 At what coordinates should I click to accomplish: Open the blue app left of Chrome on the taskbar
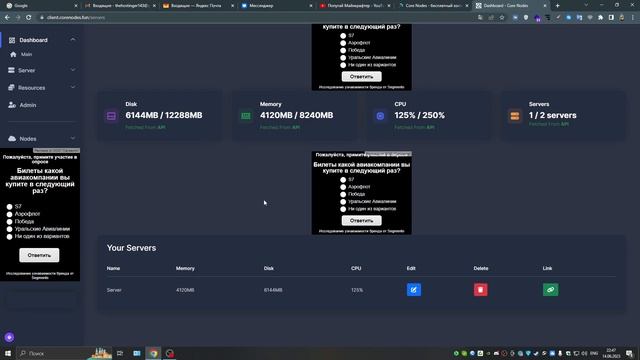tap(137, 353)
